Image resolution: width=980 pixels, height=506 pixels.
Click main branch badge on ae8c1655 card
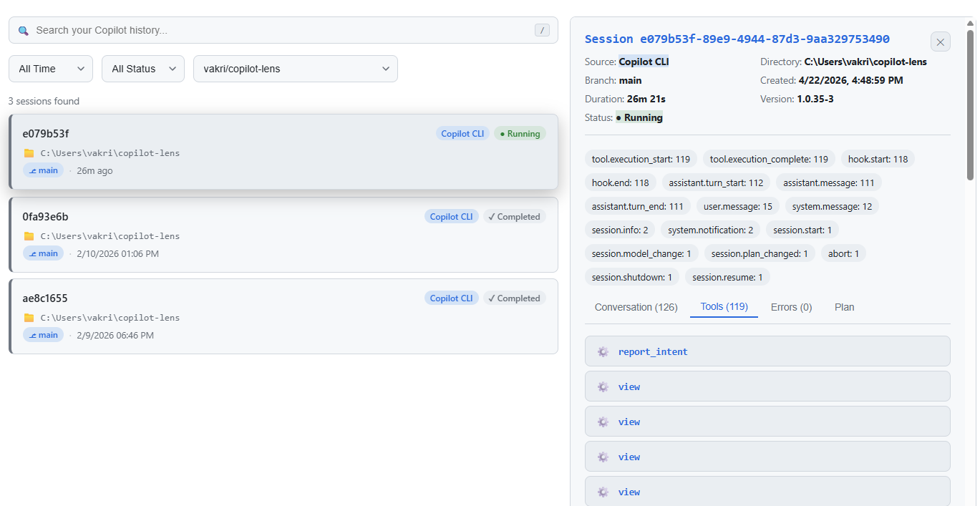(43, 335)
